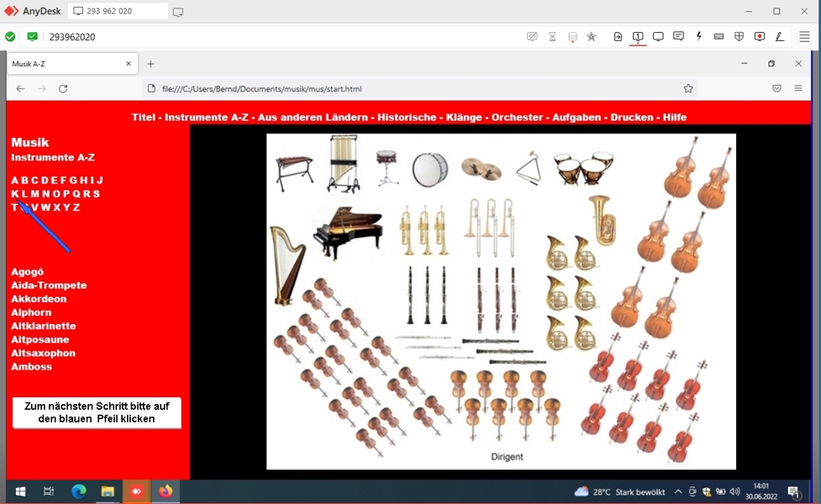Reload the page in Firefox

pyautogui.click(x=63, y=88)
